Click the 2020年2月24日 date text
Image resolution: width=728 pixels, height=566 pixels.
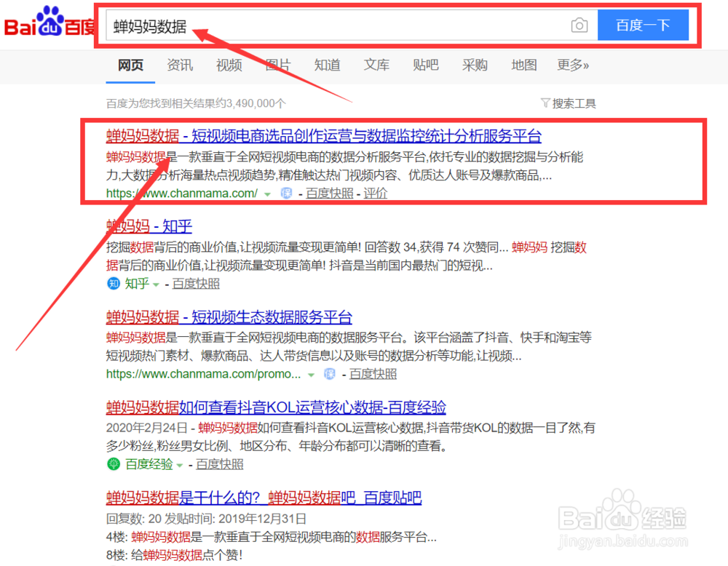(x=147, y=428)
